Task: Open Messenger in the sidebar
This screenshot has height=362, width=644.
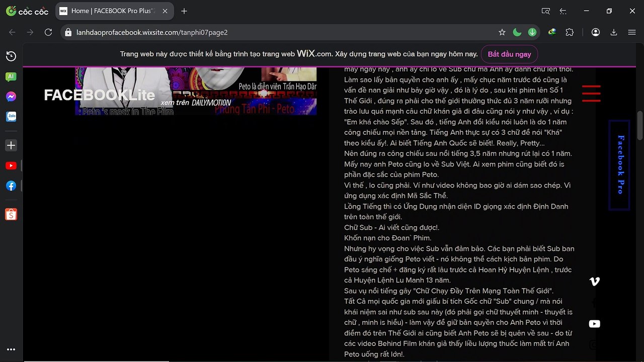Action: point(11,97)
